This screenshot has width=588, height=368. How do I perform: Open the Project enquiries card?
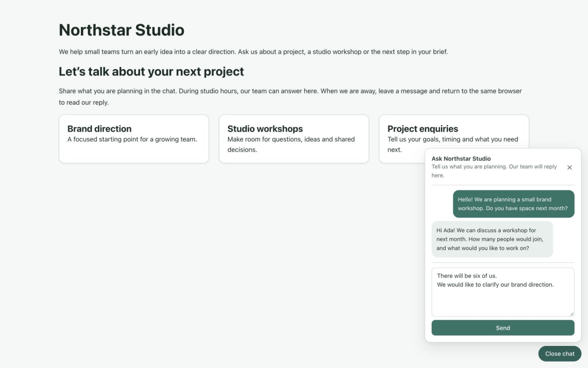tap(454, 139)
